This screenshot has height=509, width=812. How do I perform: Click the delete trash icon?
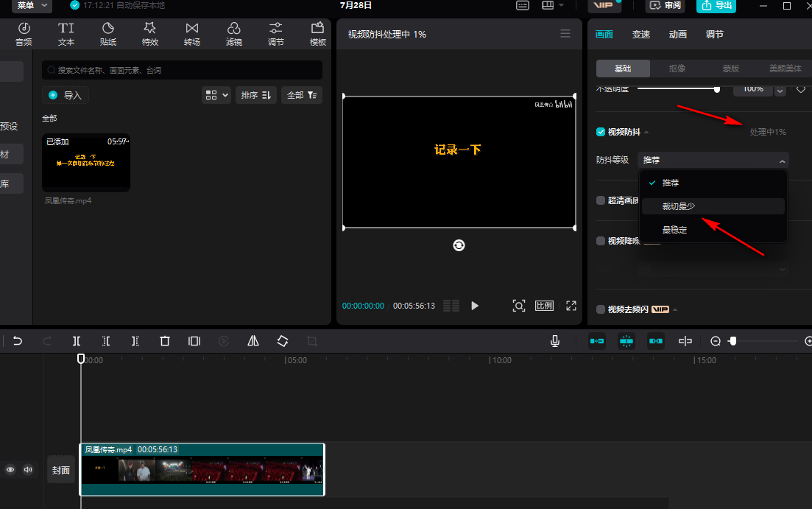coord(165,341)
